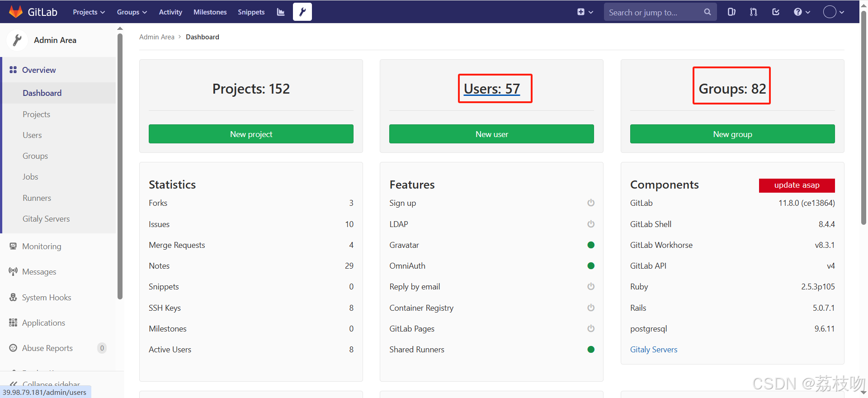This screenshot has width=868, height=398.
Task: Click the Search or jump to field
Action: (660, 12)
